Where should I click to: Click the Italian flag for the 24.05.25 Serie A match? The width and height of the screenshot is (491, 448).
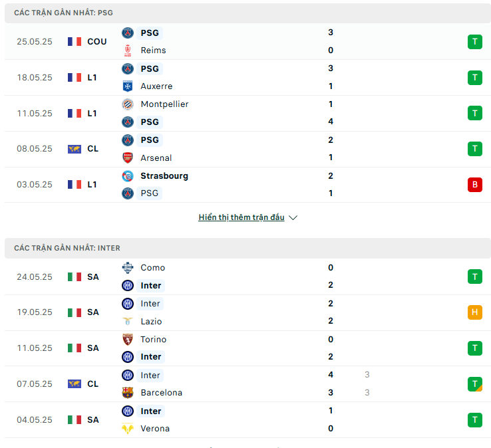(x=75, y=277)
